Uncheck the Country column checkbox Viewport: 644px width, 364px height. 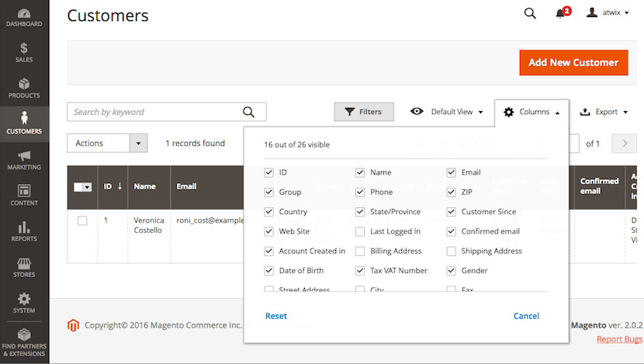point(269,212)
